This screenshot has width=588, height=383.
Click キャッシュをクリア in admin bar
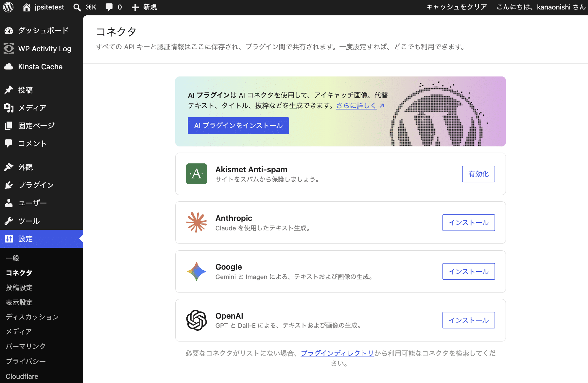[457, 7]
